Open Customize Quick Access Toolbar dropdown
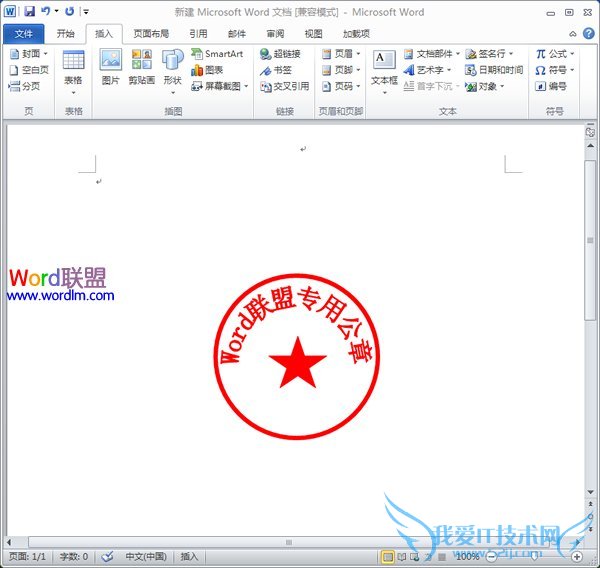600x568 pixels. pyautogui.click(x=86, y=12)
